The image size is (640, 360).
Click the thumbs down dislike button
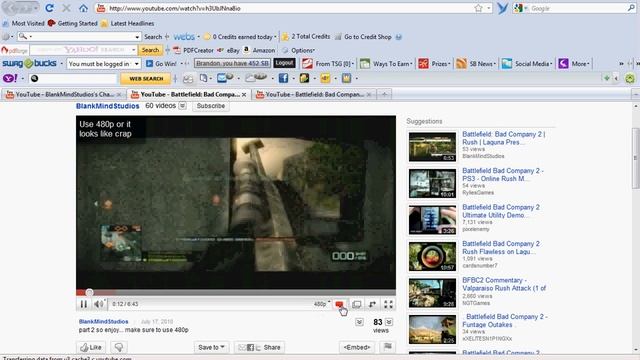(x=119, y=347)
